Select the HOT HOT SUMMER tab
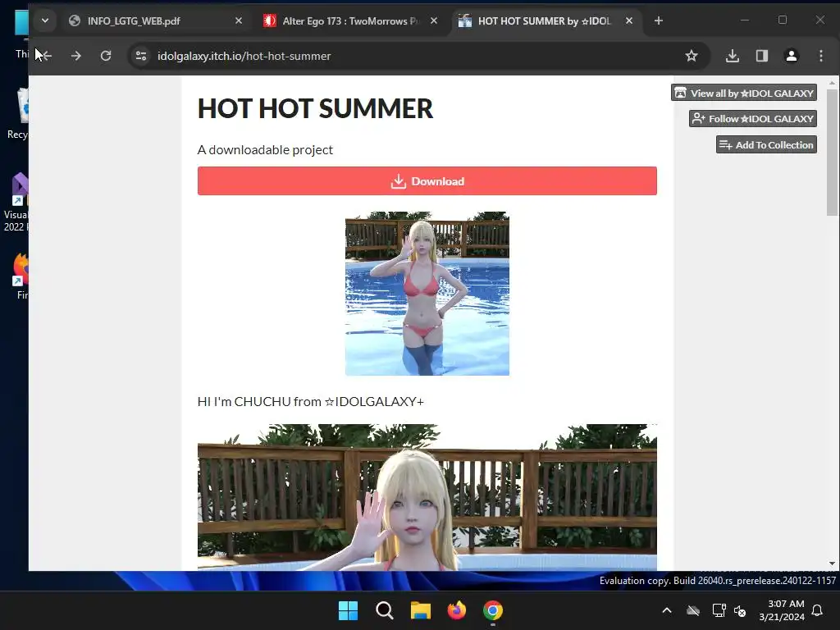Image resolution: width=840 pixels, height=630 pixels. tap(546, 21)
